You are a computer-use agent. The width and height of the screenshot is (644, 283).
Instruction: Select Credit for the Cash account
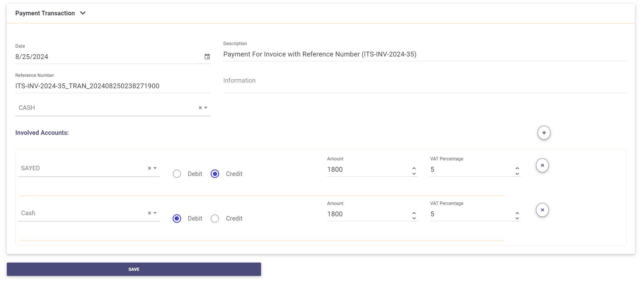(215, 219)
